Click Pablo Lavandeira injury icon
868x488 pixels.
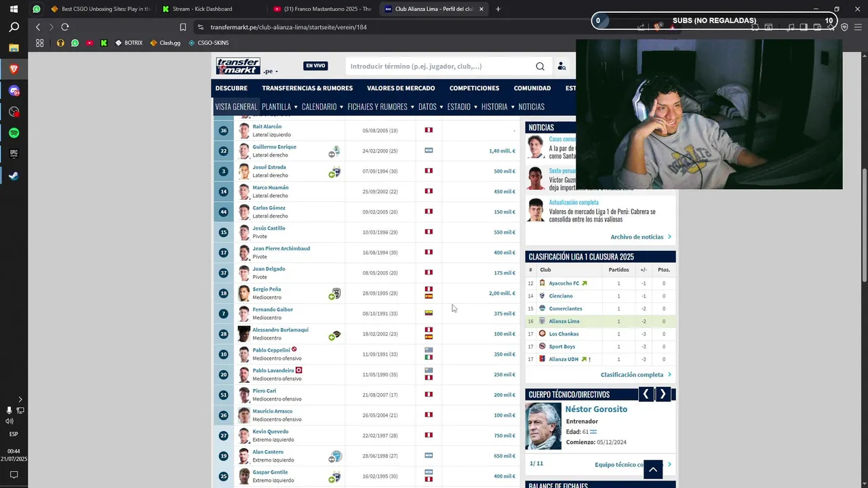(299, 370)
